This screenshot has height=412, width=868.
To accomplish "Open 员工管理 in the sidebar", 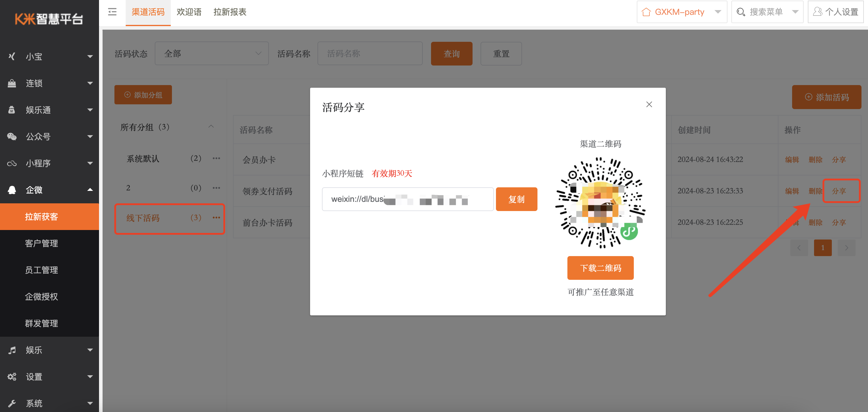I will [50, 270].
